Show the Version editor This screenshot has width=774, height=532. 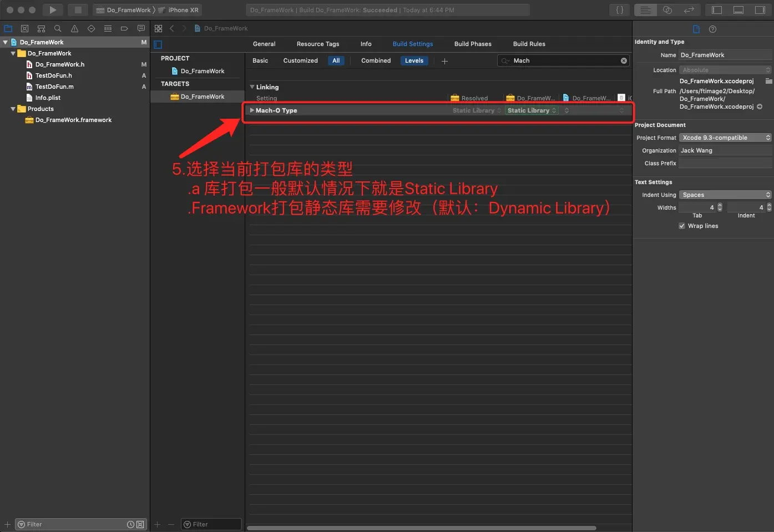tap(689, 10)
